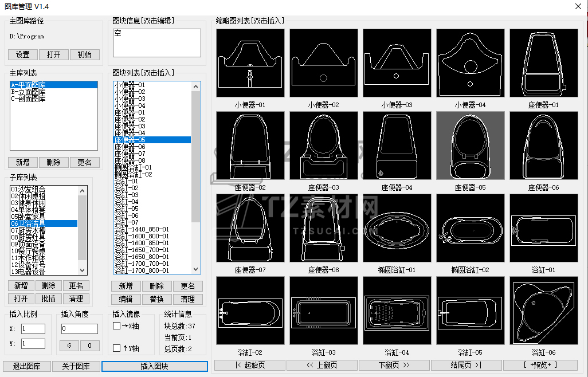Select 小便器-01 in block list

(x=152, y=85)
